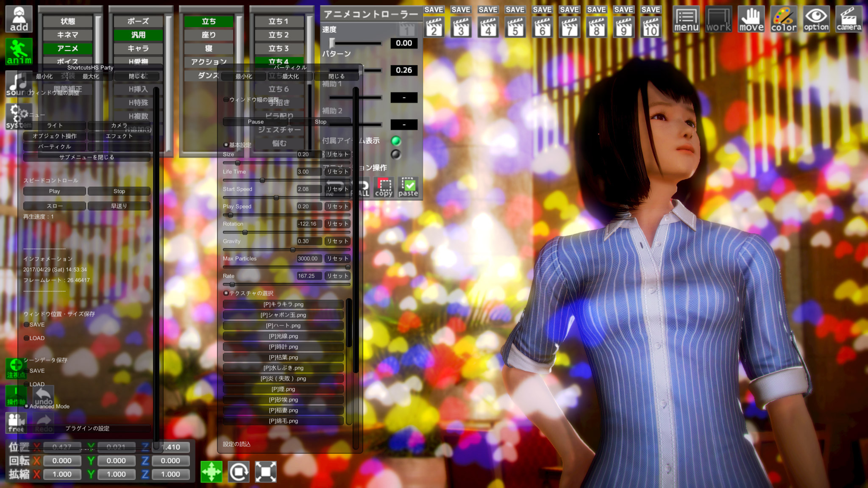Screen dimensions: 868x488
Task: Open プラグインの設定 button
Action: point(87,428)
